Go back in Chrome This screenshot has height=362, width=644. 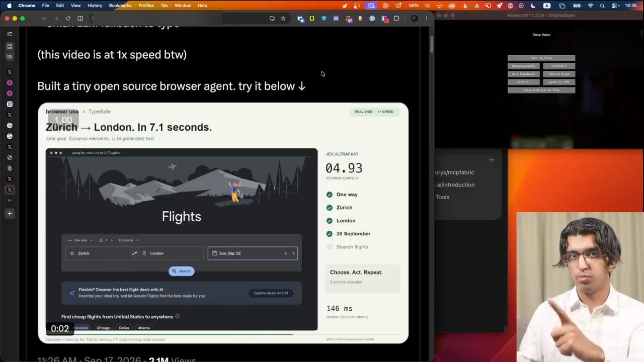(x=44, y=19)
